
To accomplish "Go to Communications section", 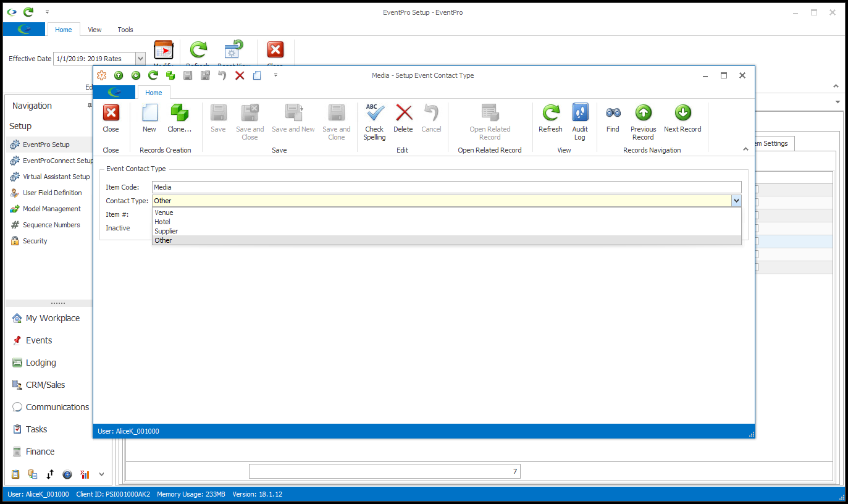I will click(49, 407).
